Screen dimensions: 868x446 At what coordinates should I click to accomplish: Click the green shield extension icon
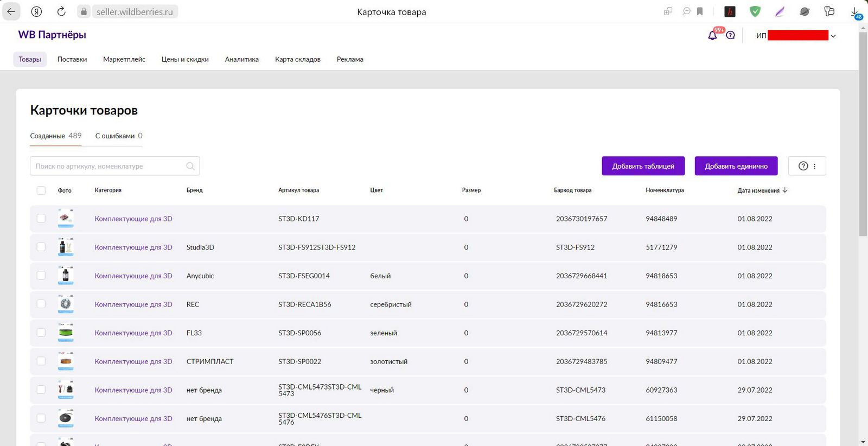(x=755, y=11)
